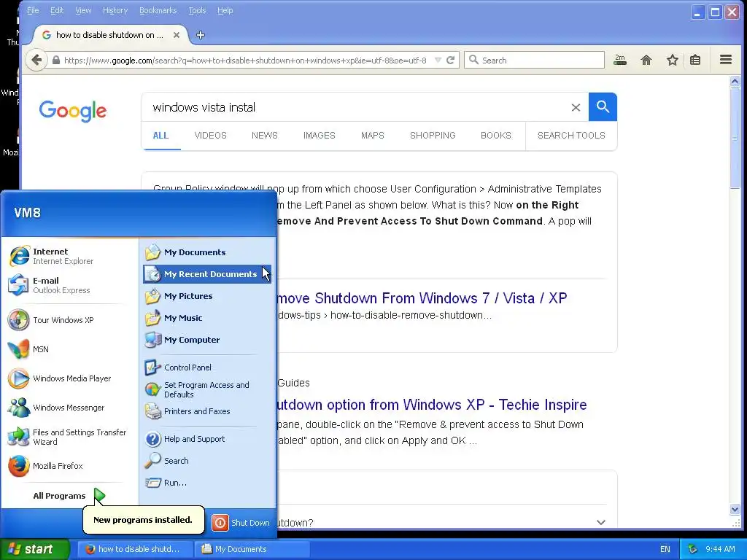Open the Tools menu
This screenshot has height=560, width=747.
(x=197, y=10)
